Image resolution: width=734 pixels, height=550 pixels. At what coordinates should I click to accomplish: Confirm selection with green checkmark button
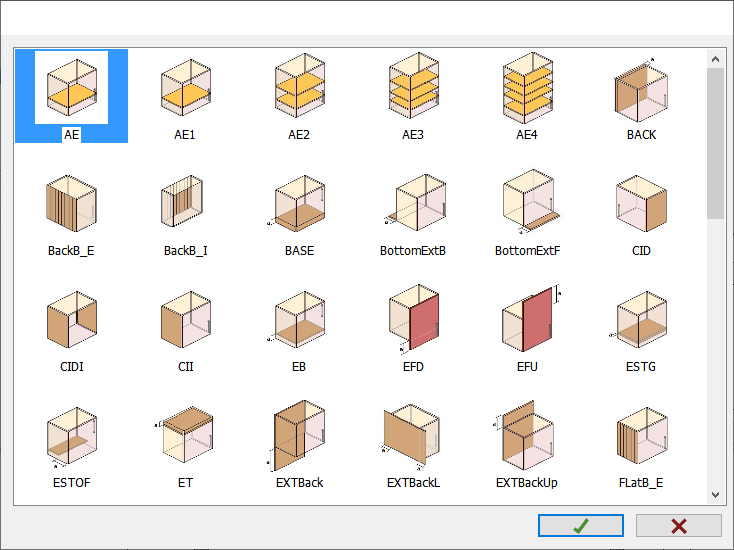[x=581, y=526]
